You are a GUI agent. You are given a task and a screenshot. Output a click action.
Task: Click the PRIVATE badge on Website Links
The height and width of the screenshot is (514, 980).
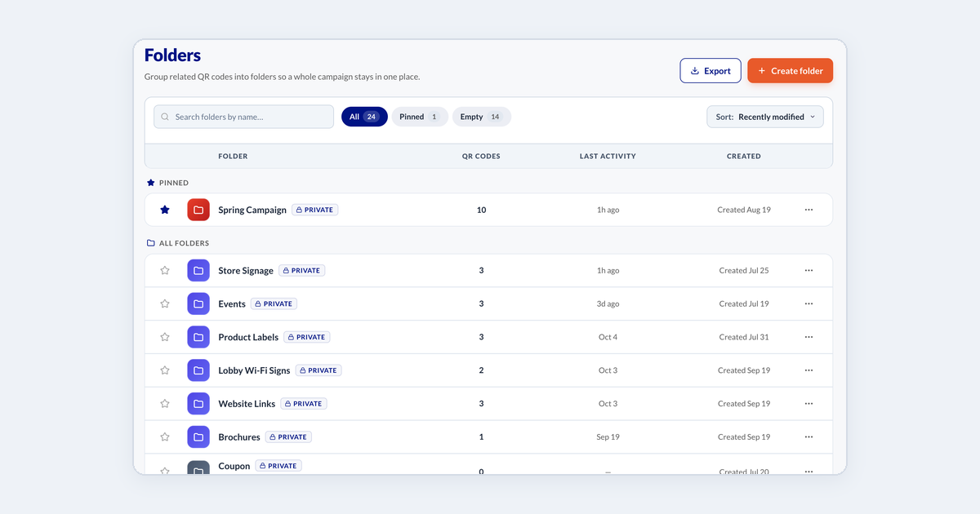[x=304, y=404]
